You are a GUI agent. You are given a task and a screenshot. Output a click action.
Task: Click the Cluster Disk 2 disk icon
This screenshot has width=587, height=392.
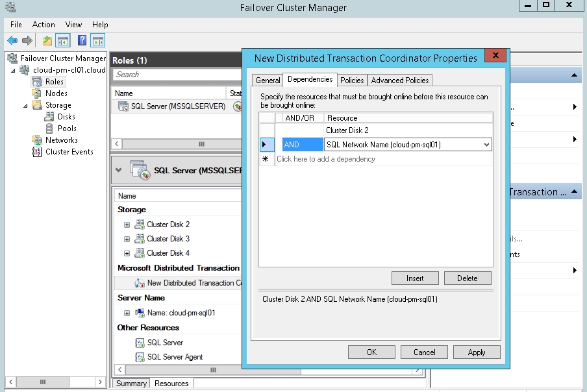point(140,225)
